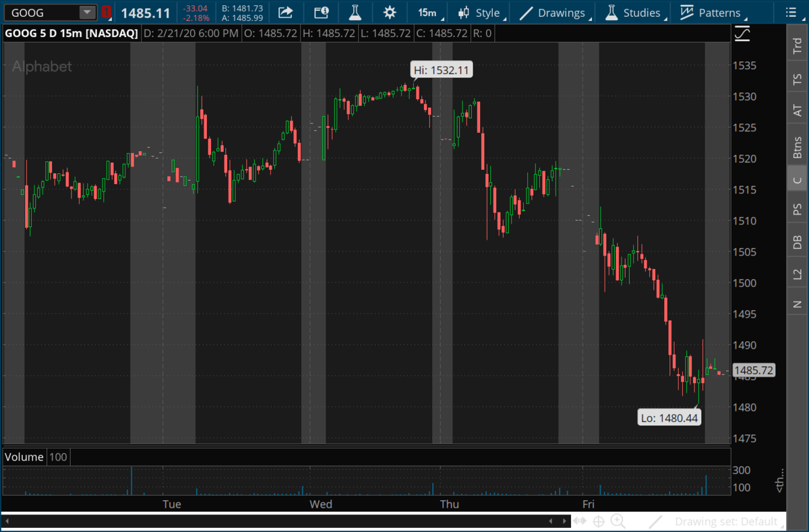Click the last price 1485.11
Image resolution: width=809 pixels, height=532 pixels.
tap(146, 12)
